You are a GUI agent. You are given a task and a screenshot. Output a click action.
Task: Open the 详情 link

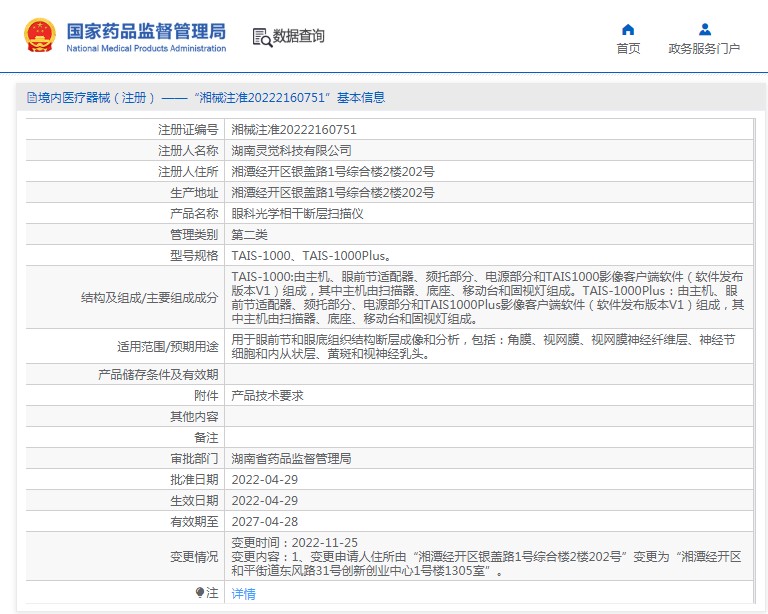(243, 594)
